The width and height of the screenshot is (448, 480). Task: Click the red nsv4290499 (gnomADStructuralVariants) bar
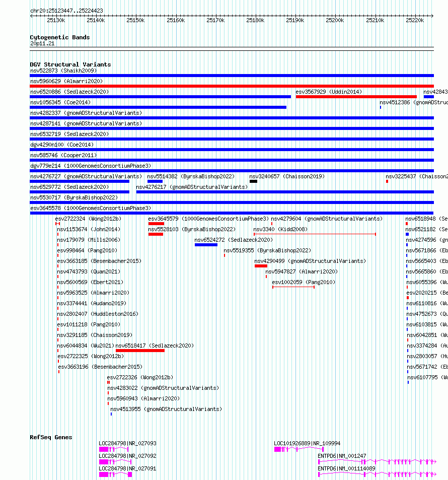[261, 266]
